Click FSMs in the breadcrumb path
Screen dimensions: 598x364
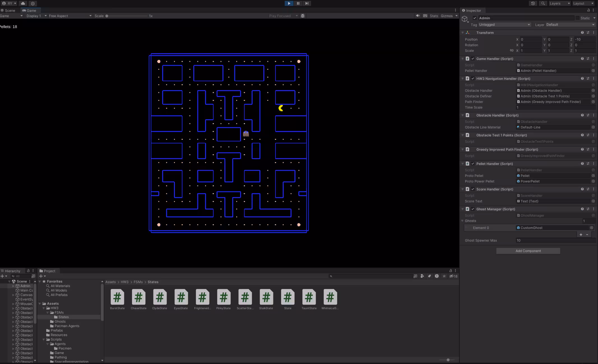[x=138, y=282]
